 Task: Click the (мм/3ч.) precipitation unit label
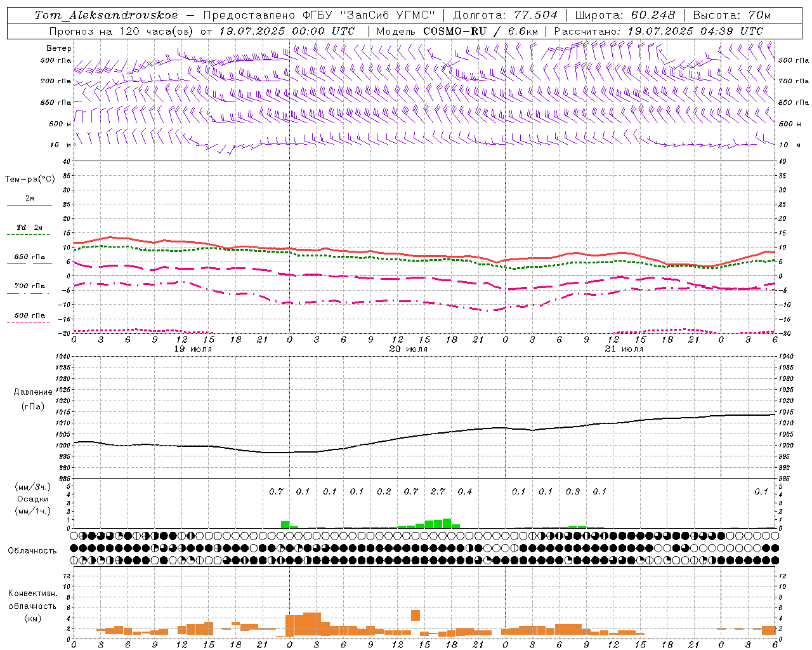(x=33, y=487)
